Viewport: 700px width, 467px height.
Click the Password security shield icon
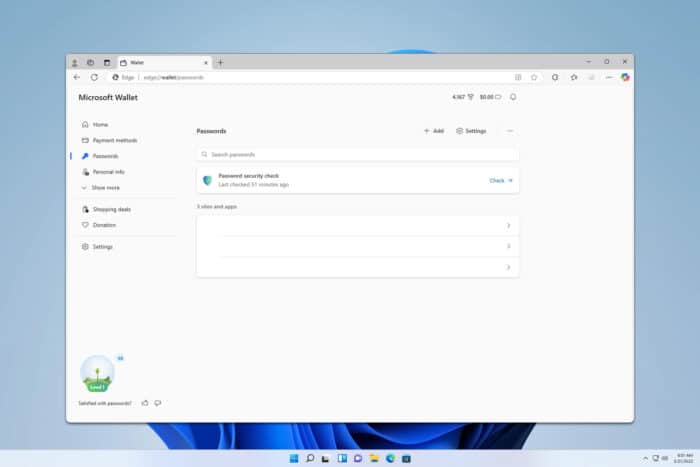(207, 180)
